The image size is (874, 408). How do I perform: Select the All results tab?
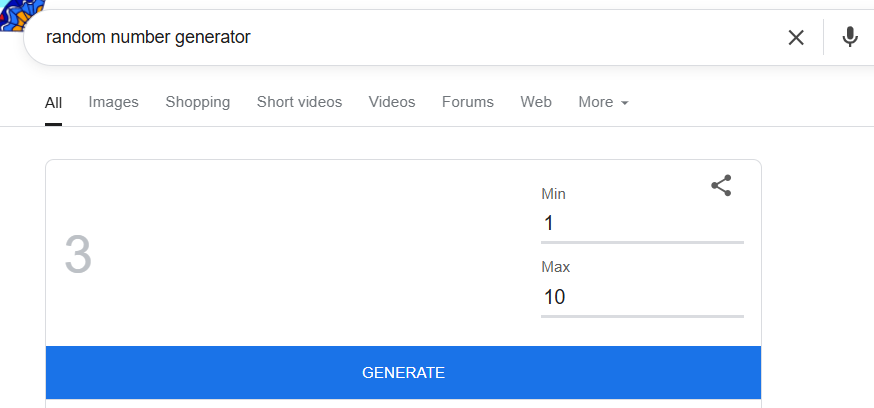coord(53,102)
